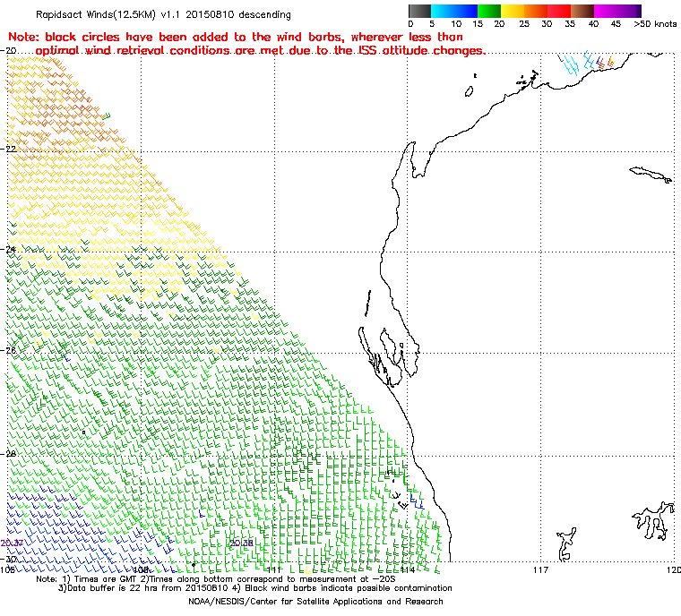Click the dark purple 45-50 knots legend segment

[629, 11]
